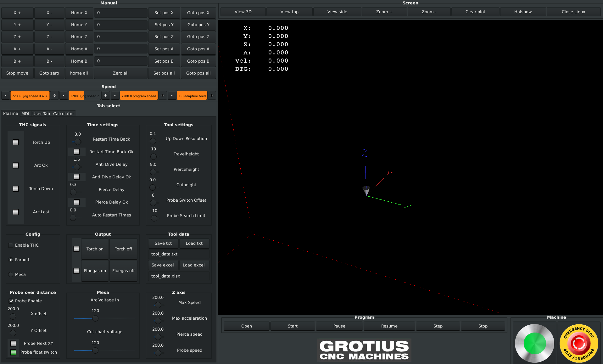The width and height of the screenshot is (603, 364).
Task: Click Zoom - in Screen bar
Action: [x=429, y=12]
